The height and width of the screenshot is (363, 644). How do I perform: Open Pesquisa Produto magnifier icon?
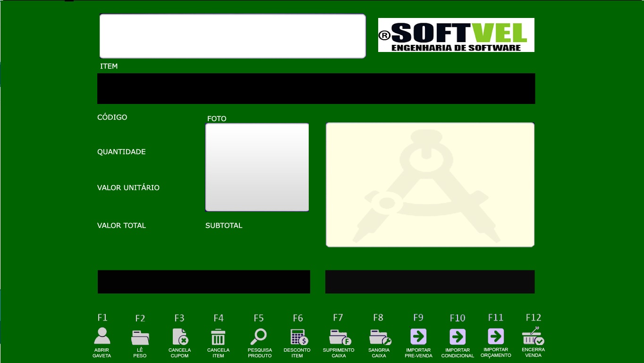(259, 337)
